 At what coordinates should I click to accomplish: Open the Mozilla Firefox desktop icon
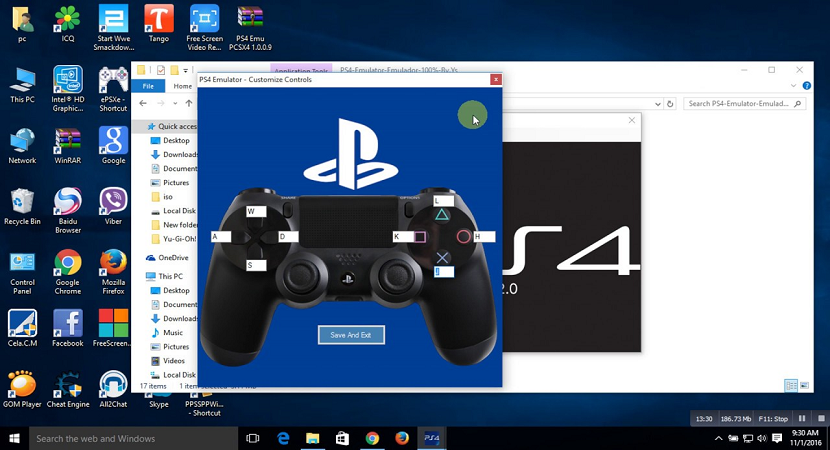tap(113, 272)
